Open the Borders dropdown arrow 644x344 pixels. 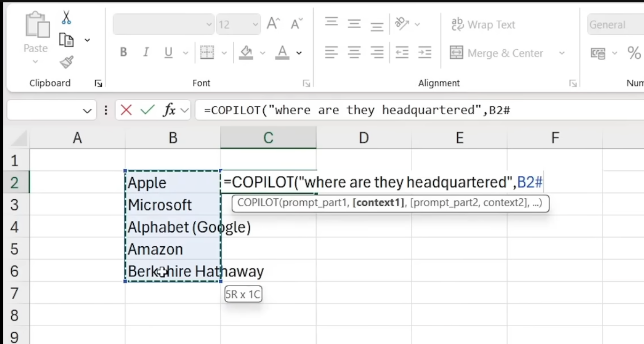[224, 53]
